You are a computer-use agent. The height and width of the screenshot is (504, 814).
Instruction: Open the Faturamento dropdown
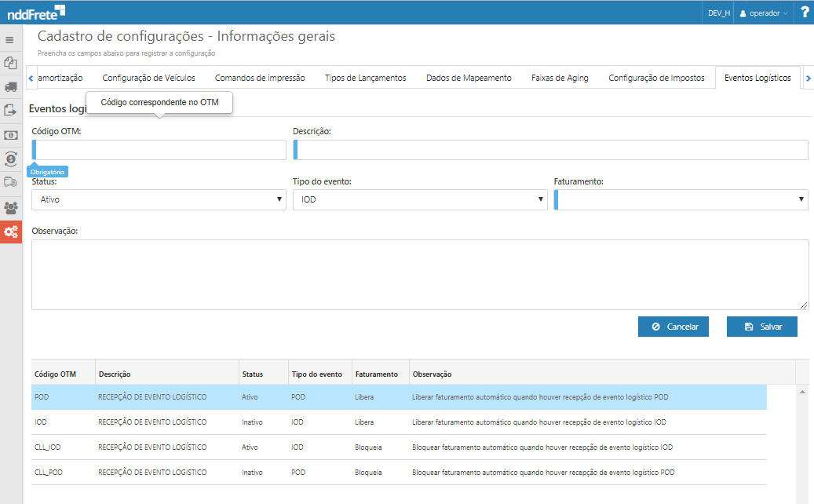681,199
